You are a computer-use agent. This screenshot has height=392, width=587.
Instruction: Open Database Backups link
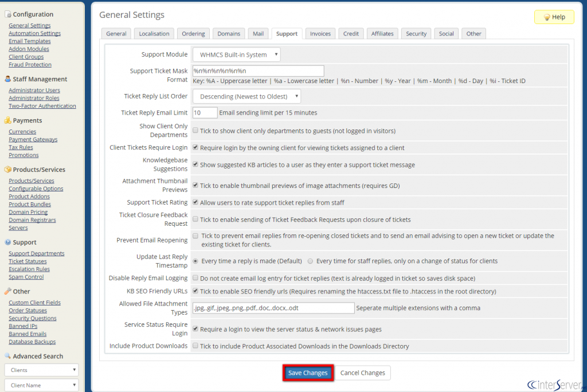pyautogui.click(x=32, y=342)
